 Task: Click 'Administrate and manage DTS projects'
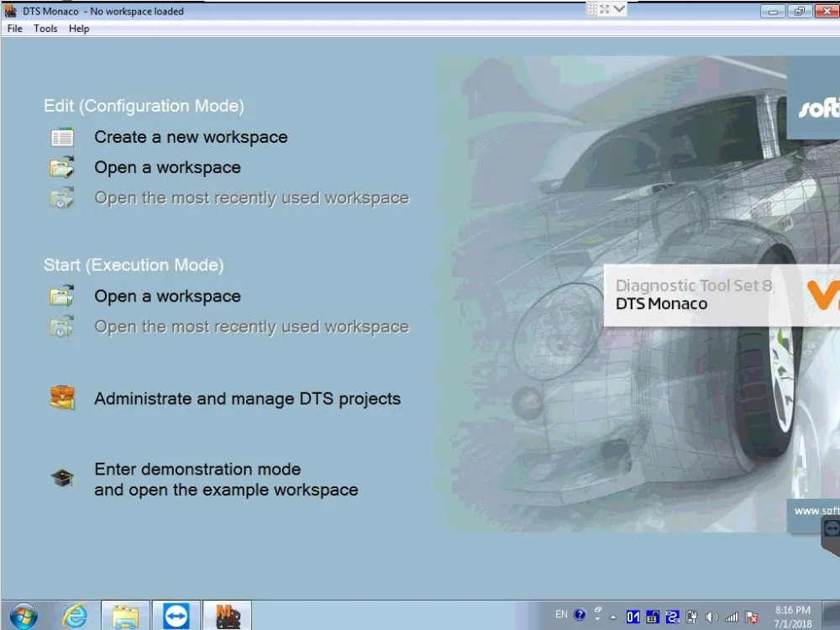point(247,398)
